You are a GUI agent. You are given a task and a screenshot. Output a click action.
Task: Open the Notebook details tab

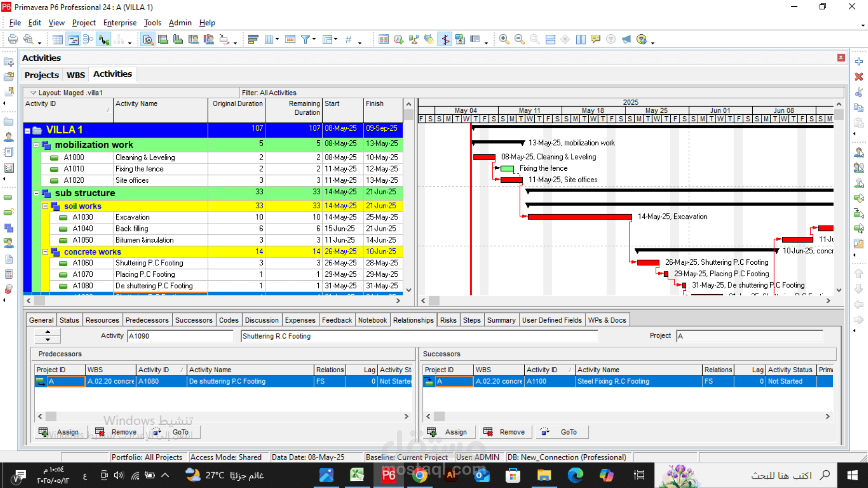click(x=372, y=320)
